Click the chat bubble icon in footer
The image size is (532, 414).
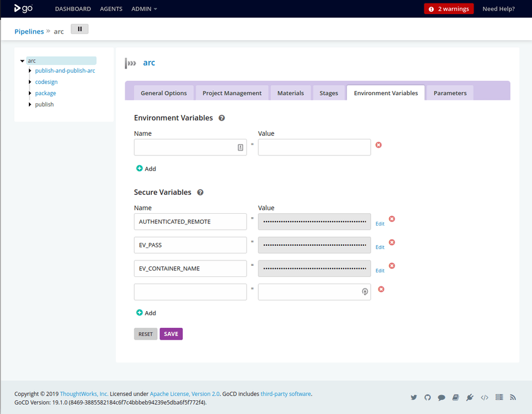(x=442, y=397)
